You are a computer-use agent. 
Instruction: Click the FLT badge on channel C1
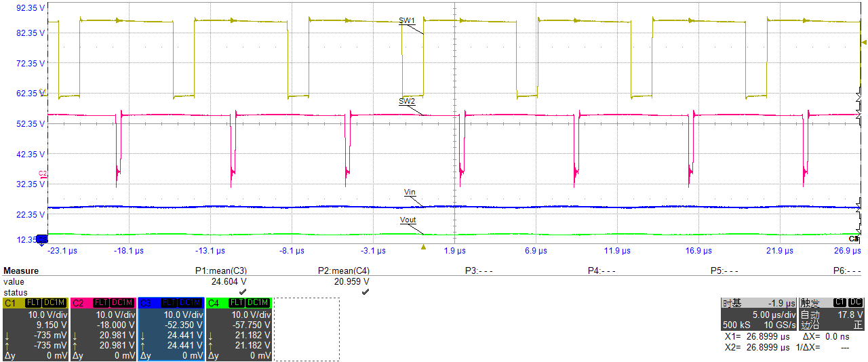[33, 302]
